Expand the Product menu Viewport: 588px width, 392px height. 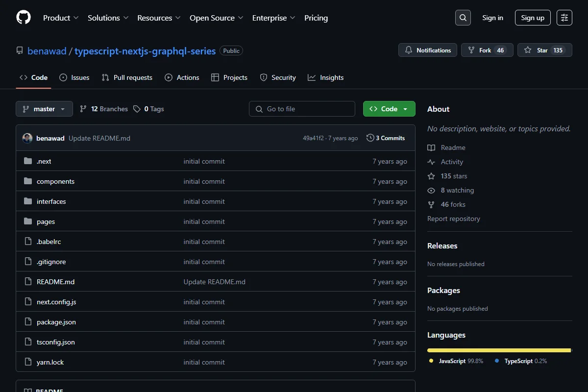(x=61, y=18)
